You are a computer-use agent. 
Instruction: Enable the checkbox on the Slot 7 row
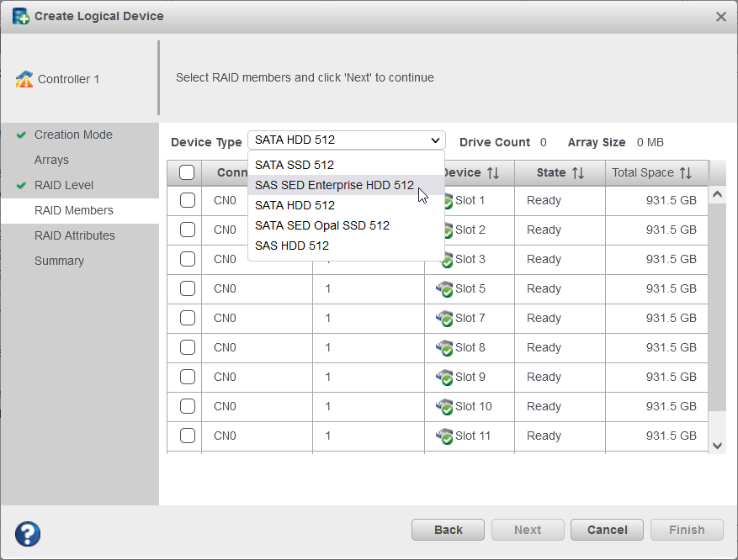pyautogui.click(x=186, y=319)
